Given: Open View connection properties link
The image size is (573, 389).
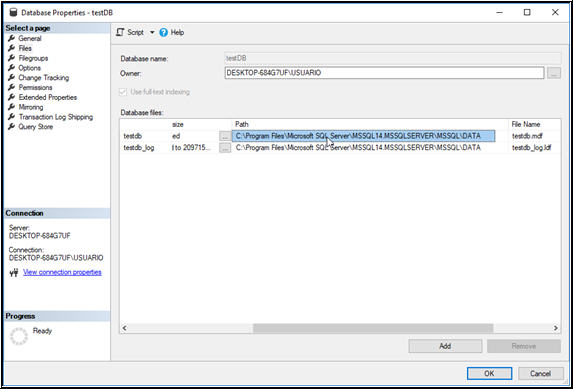Looking at the screenshot, I should [x=62, y=272].
